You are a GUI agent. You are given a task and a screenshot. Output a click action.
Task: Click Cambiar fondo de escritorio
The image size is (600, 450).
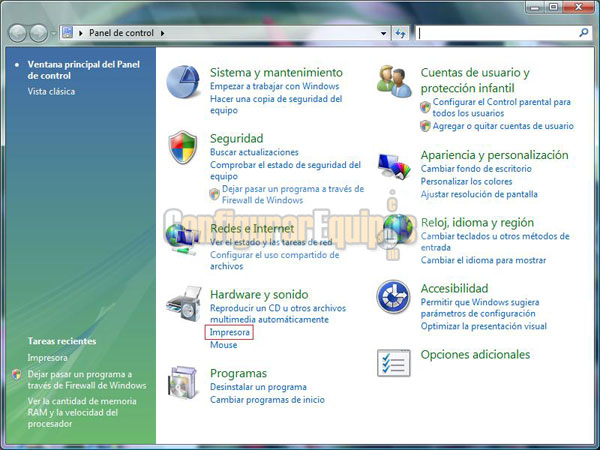click(x=476, y=169)
